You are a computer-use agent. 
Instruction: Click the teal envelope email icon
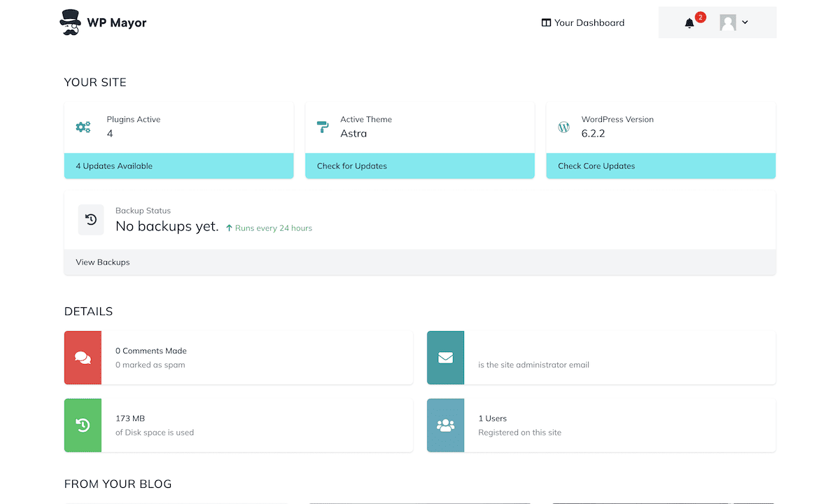coord(445,358)
